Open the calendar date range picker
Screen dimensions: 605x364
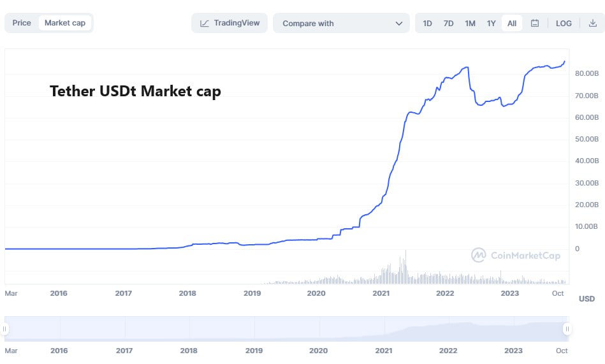click(535, 23)
